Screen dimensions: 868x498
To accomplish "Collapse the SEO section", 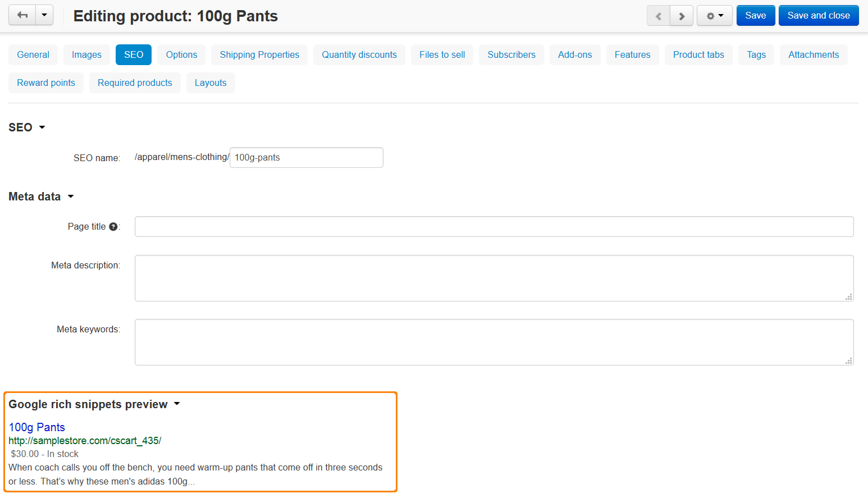I will [27, 127].
